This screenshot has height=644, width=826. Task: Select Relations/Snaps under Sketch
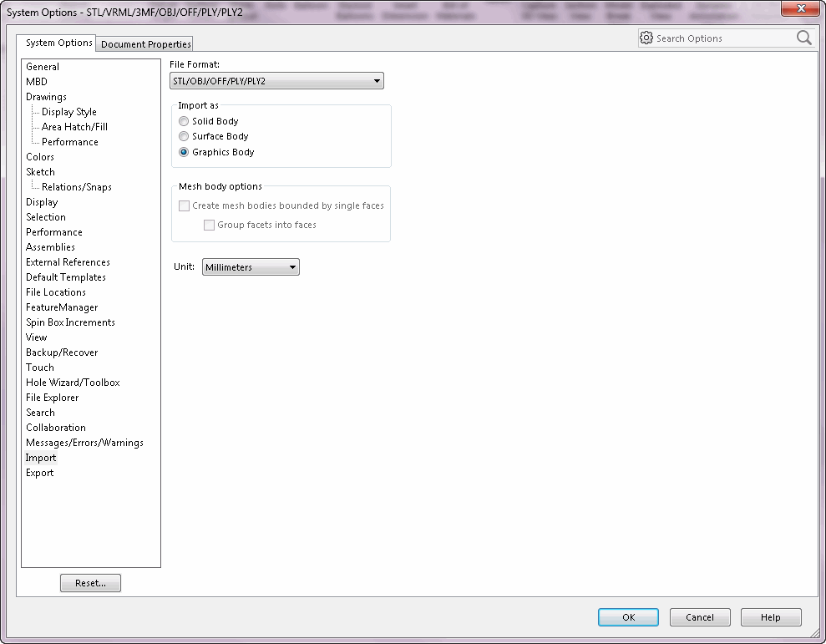pyautogui.click(x=76, y=187)
